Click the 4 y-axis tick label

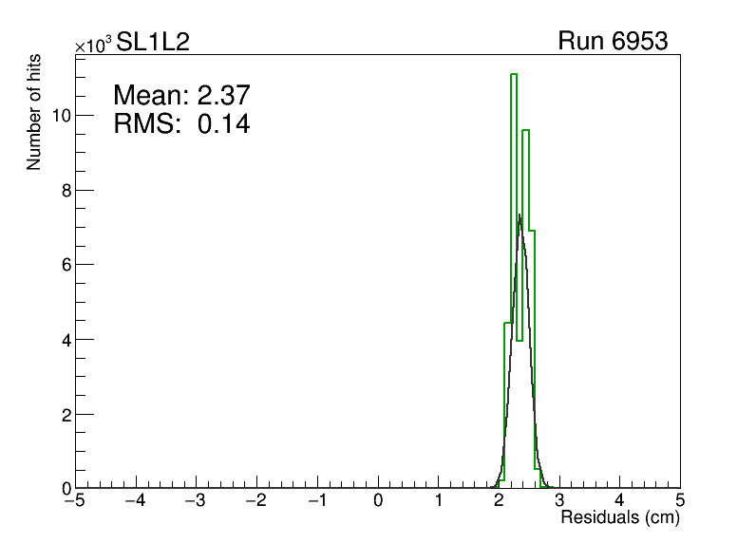[66, 340]
